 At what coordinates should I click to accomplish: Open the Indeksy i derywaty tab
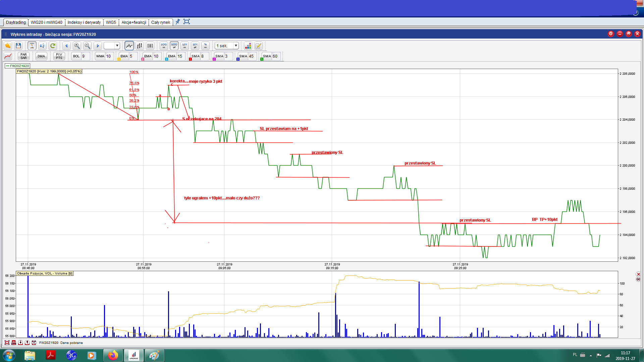(x=84, y=22)
